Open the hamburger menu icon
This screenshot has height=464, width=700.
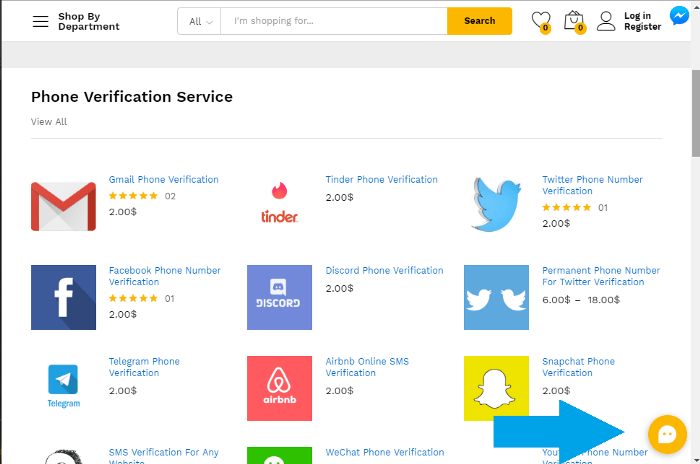[x=40, y=21]
